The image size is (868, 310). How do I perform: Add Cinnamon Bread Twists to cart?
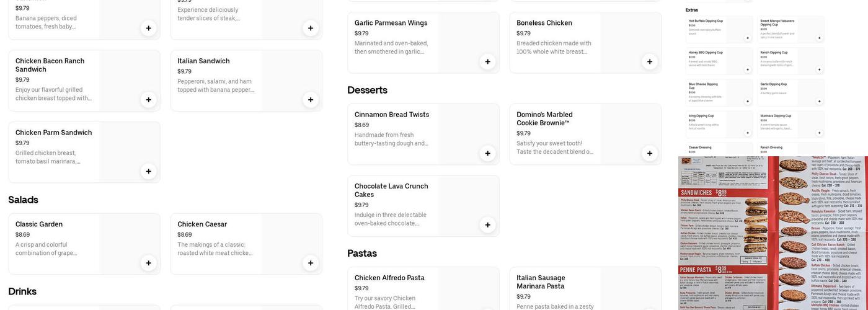tap(487, 153)
